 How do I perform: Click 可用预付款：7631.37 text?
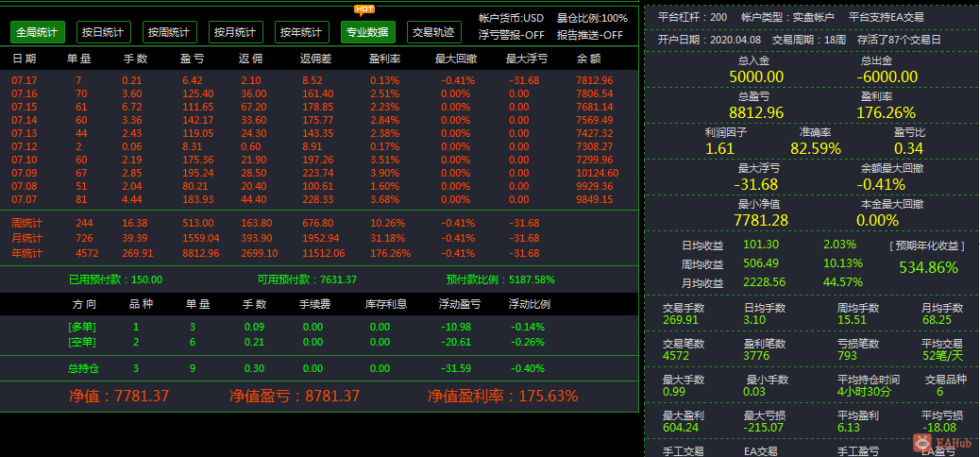[x=307, y=279]
